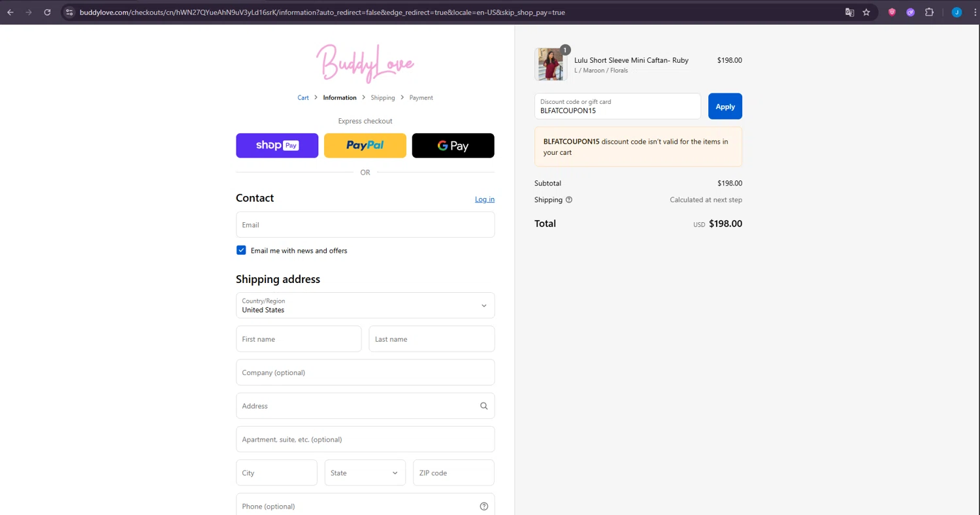Screen dimensions: 980x515
Task: Click the 'Shipping address' heading
Action: pos(278,279)
